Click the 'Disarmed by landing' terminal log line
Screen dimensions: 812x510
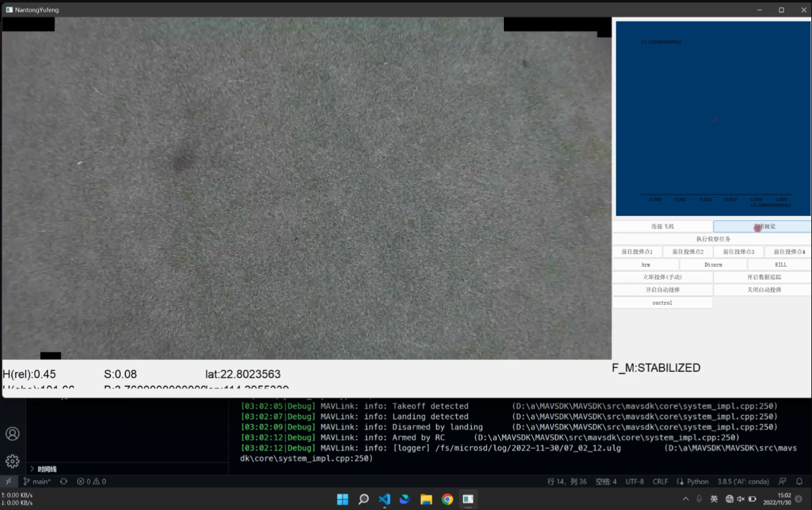[509, 427]
